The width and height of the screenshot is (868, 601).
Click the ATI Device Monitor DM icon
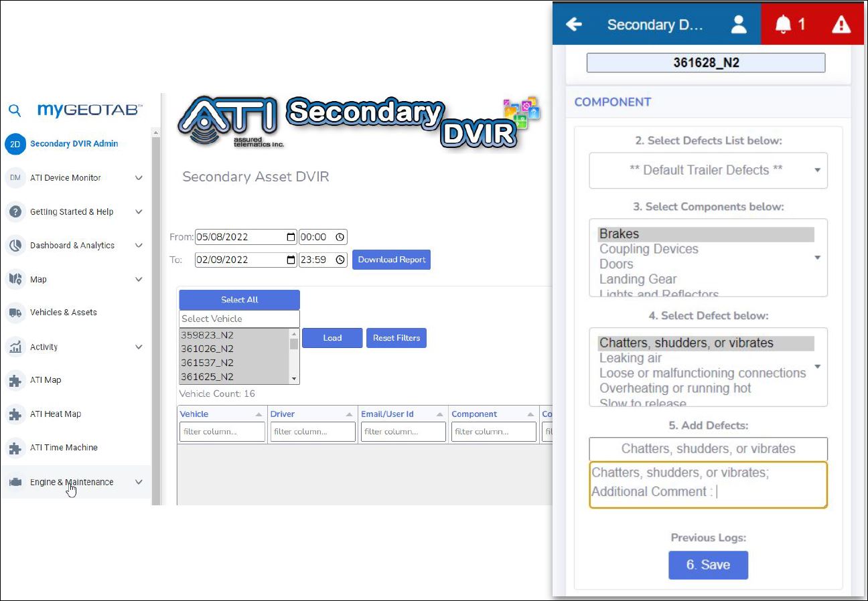coord(15,178)
